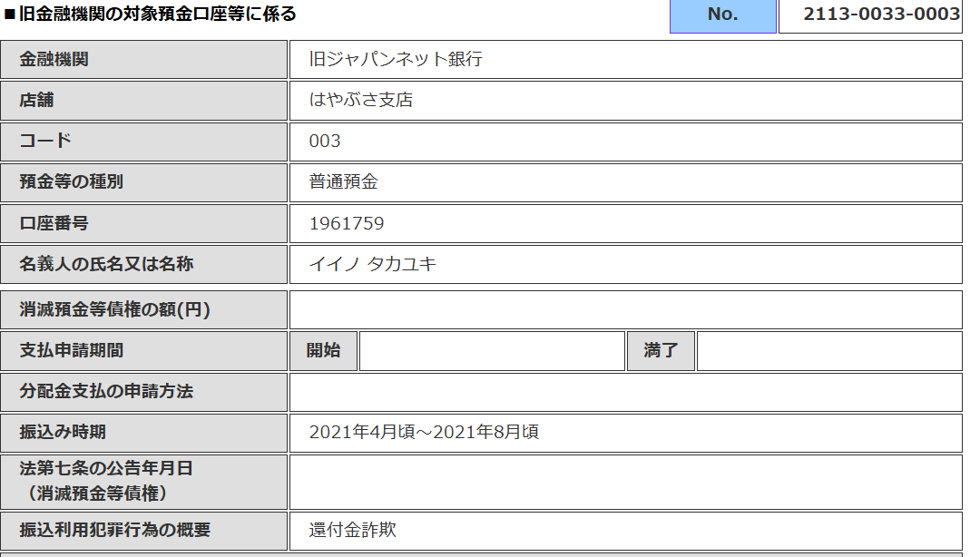Select the holder name イイノ タカユキ
This screenshot has width=980, height=557.
pos(373,264)
